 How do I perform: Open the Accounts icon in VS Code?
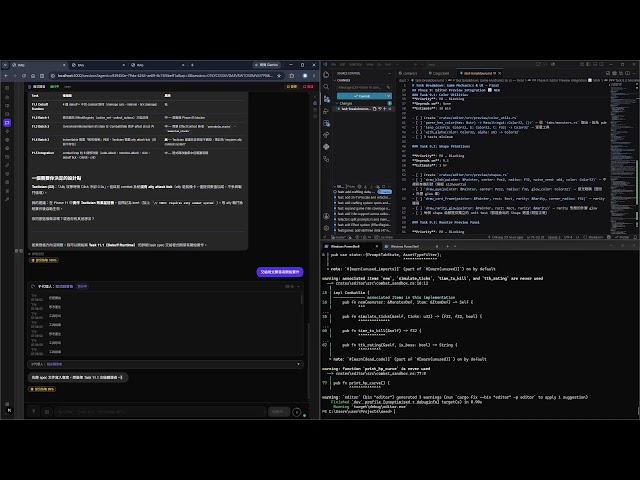click(326, 216)
